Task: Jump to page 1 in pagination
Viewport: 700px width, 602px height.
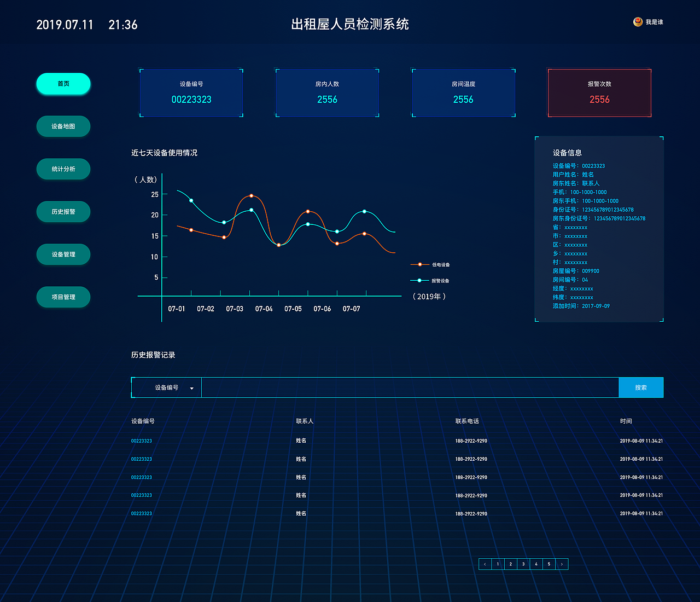Action: [x=498, y=564]
